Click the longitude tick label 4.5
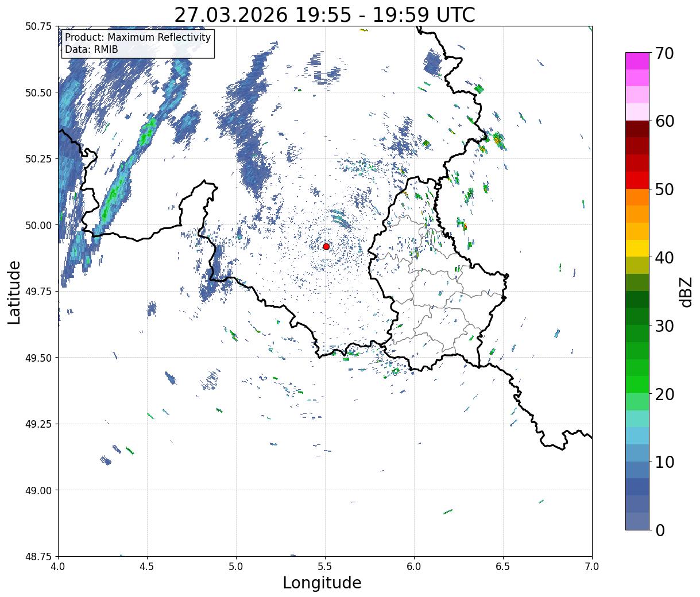 [147, 567]
